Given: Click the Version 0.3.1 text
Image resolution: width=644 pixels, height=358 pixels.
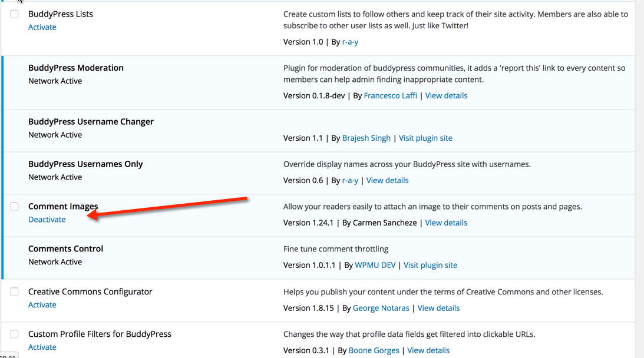Looking at the screenshot, I should 306,350.
